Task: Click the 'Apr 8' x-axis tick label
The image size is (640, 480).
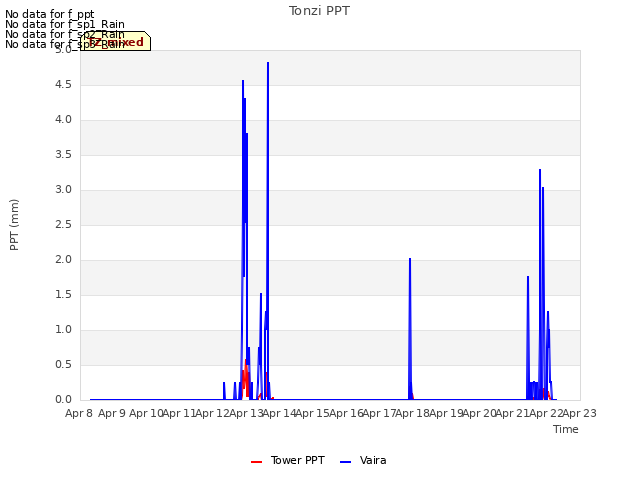Action: pos(79,413)
